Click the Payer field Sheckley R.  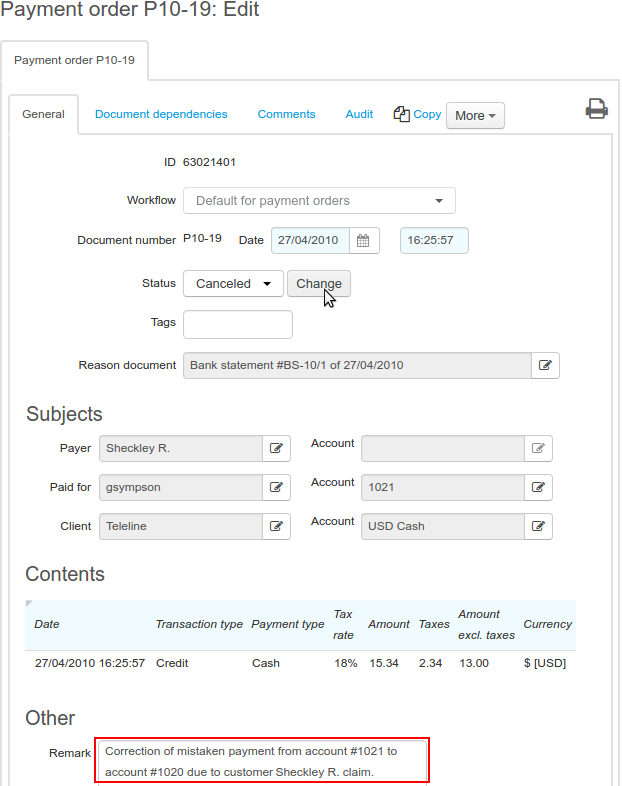(181, 448)
